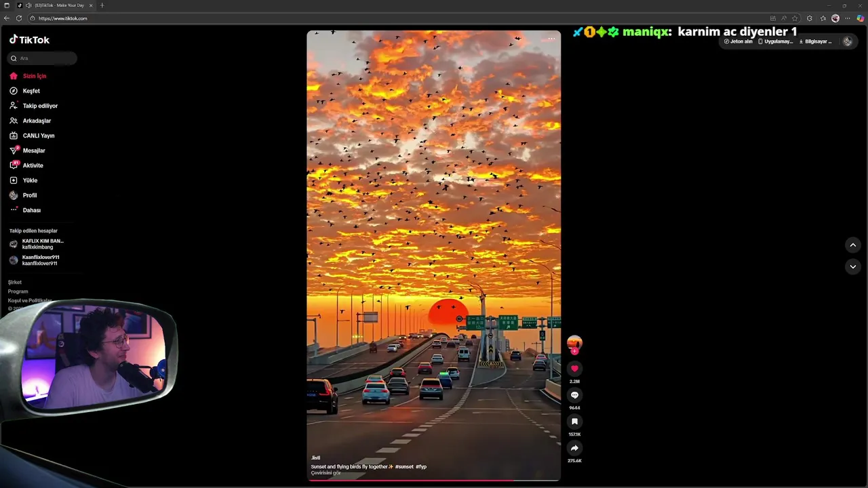Click Uygulamay... get app button
Viewport: 868px width, 488px height.
point(776,41)
